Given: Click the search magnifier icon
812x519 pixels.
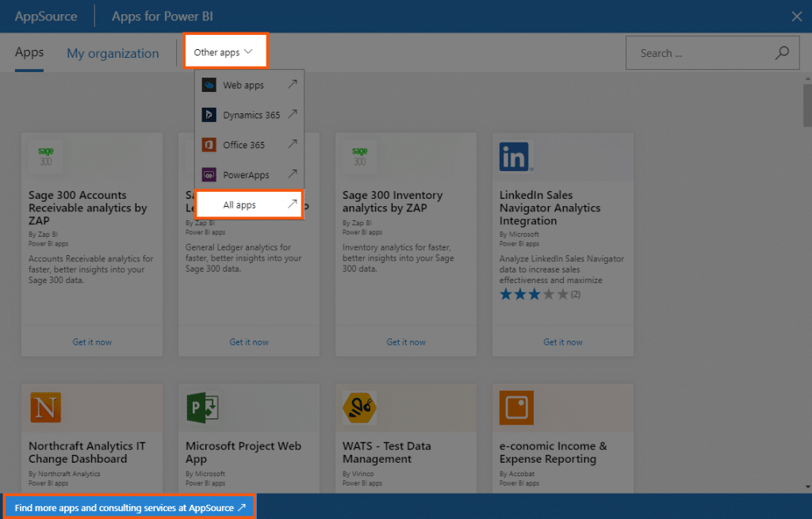Looking at the screenshot, I should coord(782,52).
